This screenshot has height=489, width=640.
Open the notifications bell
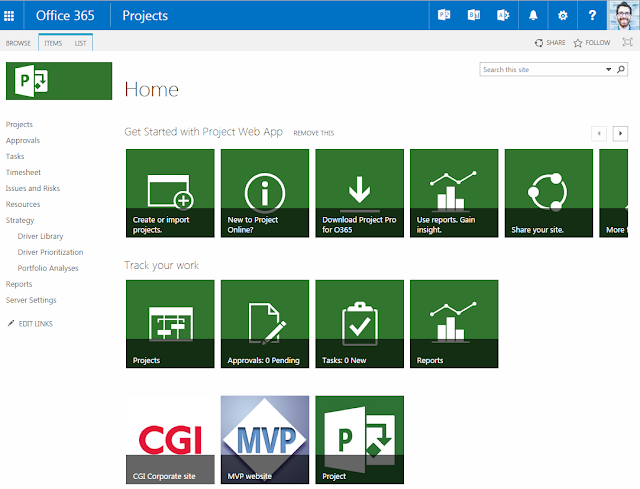click(x=533, y=16)
